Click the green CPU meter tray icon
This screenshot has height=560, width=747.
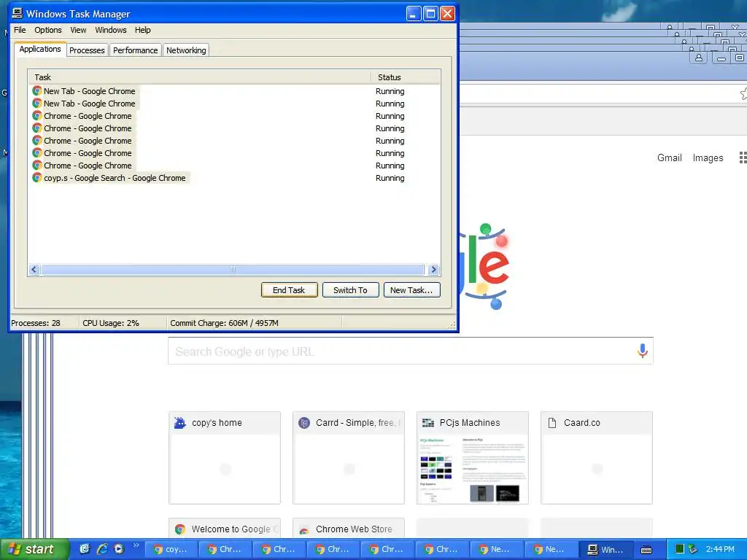click(680, 549)
